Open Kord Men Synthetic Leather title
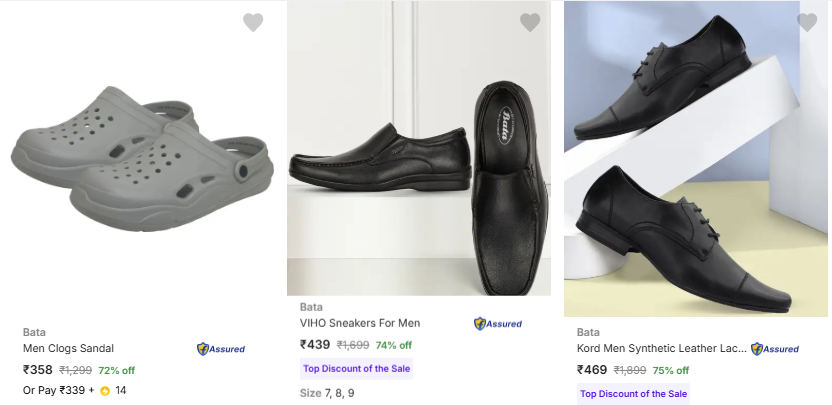The width and height of the screenshot is (832, 405). 661,348
